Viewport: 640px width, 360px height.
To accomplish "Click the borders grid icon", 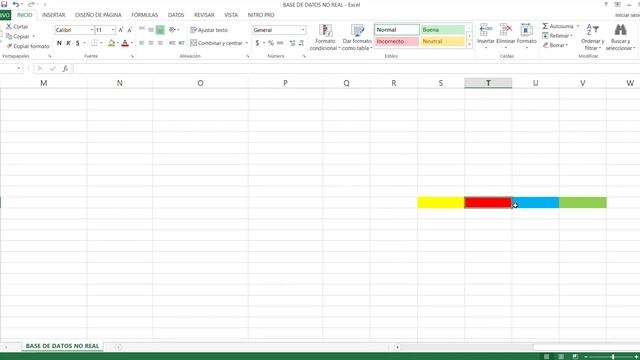I will [94, 43].
